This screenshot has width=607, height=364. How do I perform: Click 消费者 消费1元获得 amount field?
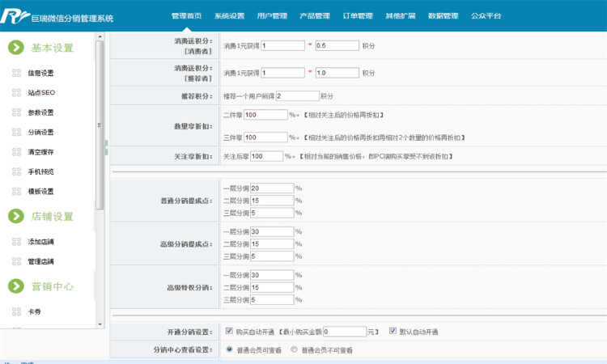point(282,45)
